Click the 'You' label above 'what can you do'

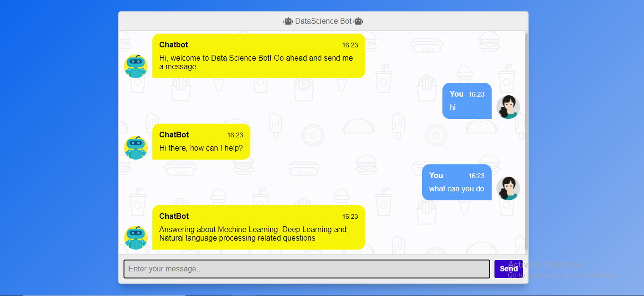click(436, 176)
